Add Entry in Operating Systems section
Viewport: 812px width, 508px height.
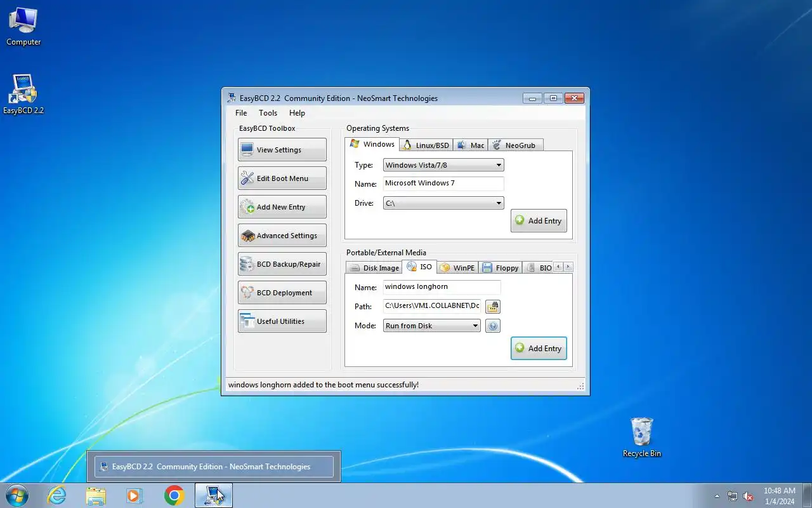(x=539, y=221)
